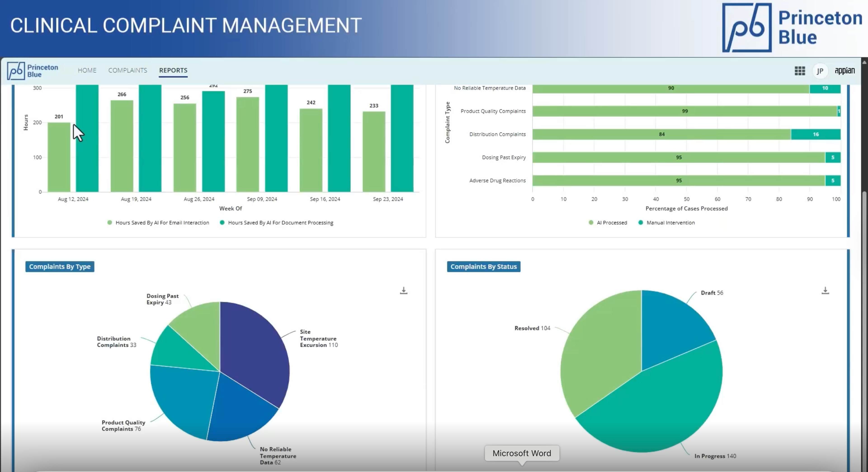Click Adverse Drug Reactions manual intervention bar 5

[x=833, y=181]
